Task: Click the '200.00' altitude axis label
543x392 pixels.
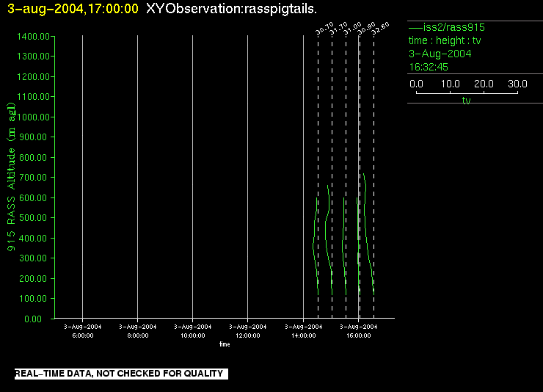Action: tap(33, 278)
